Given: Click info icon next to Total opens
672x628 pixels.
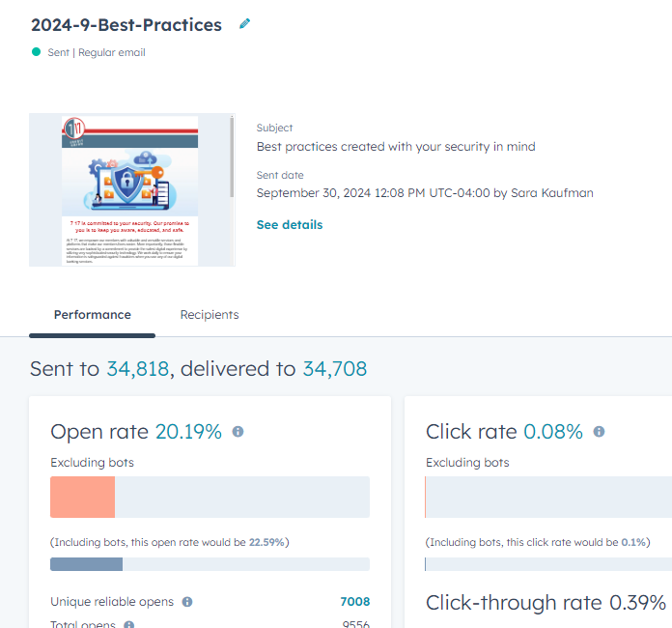Looking at the screenshot, I should coord(129,624).
